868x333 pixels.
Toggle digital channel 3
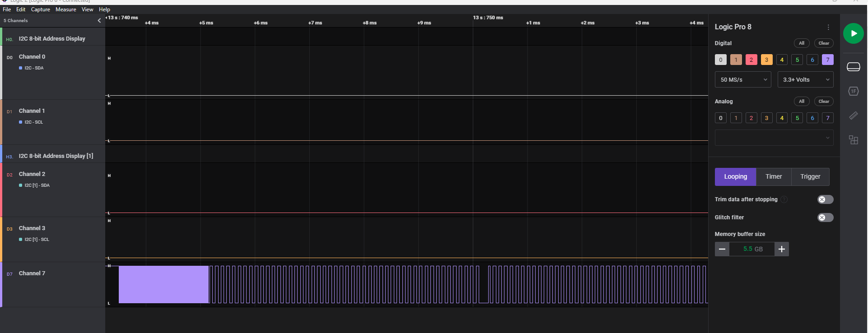coord(766,60)
